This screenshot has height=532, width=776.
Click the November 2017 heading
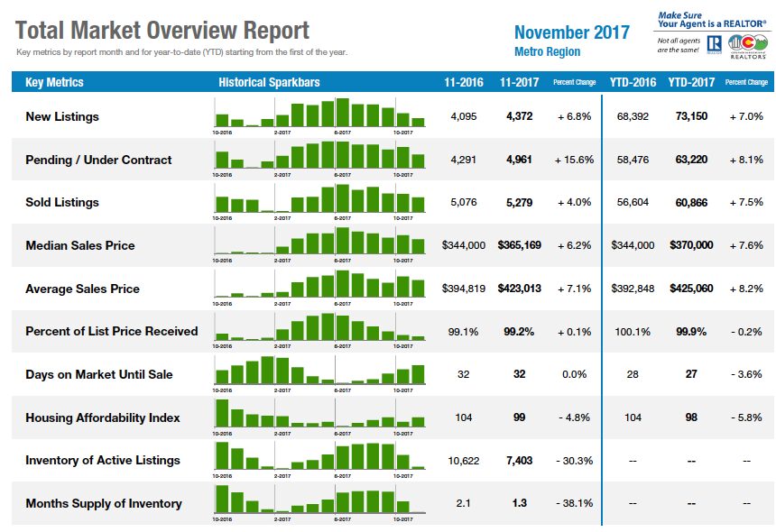pos(571,32)
